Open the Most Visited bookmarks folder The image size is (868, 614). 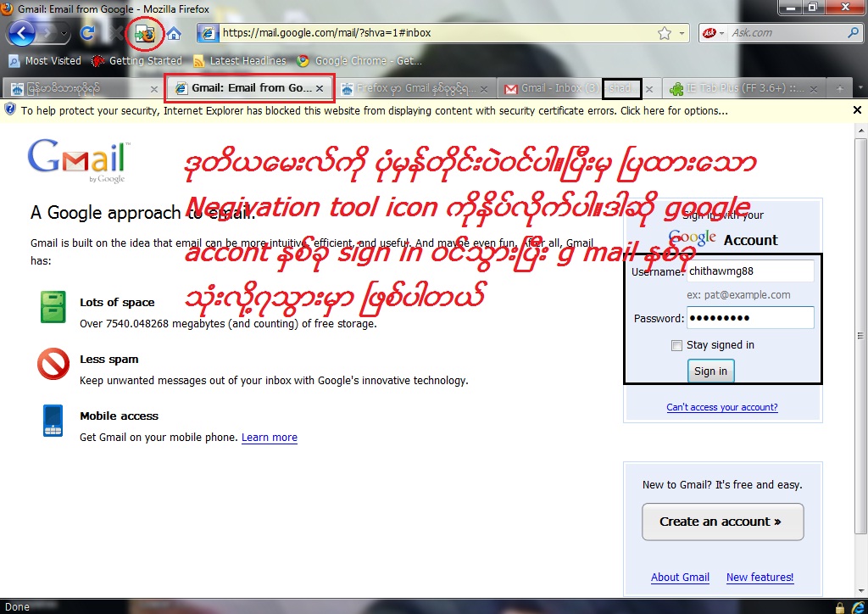coord(45,61)
